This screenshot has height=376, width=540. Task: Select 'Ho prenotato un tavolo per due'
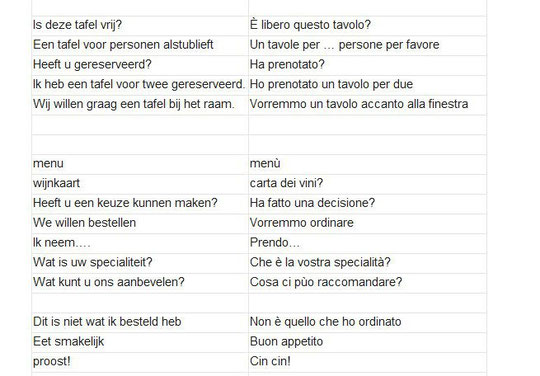pos(367,85)
